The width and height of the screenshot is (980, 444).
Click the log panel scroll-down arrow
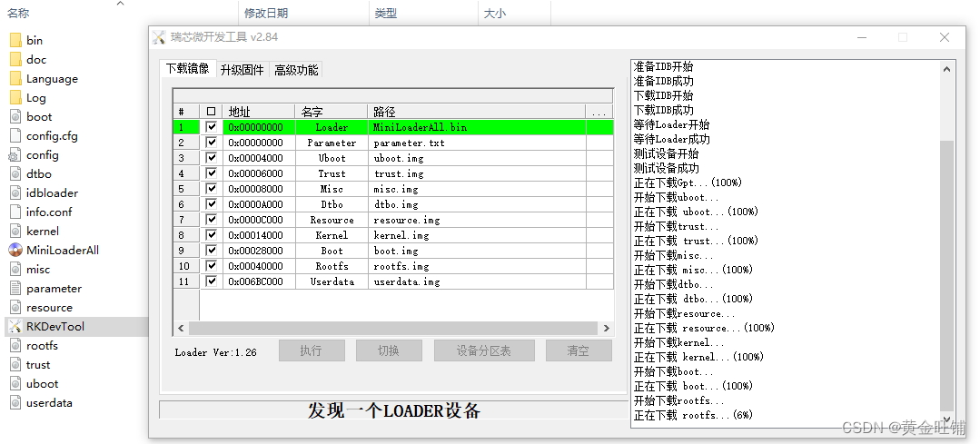[x=947, y=419]
